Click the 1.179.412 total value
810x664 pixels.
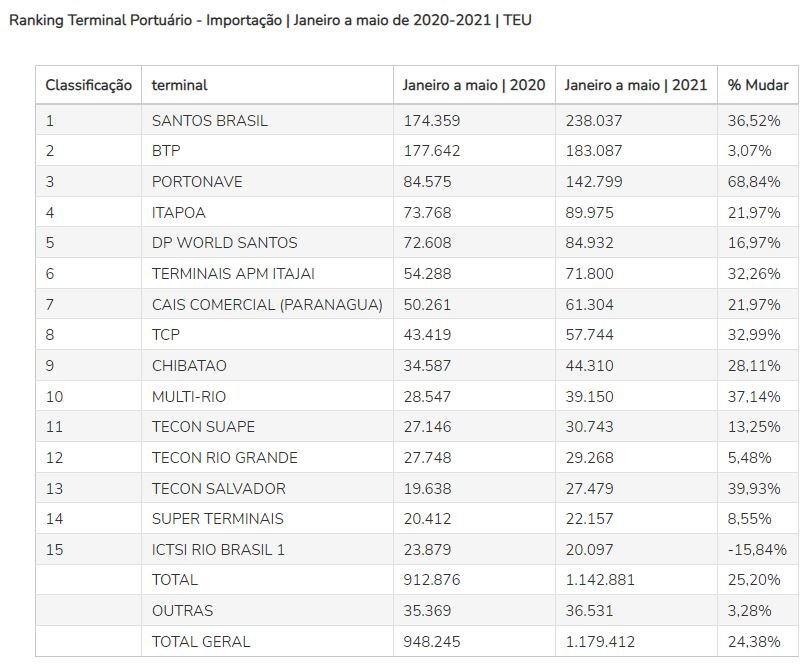[x=600, y=642]
